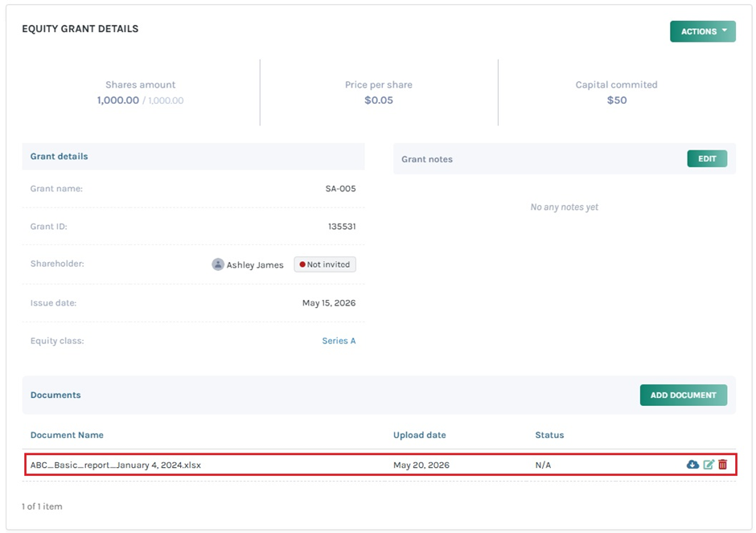Image resolution: width=756 pixels, height=533 pixels.
Task: Click the Grant notes section title
Action: coord(427,159)
